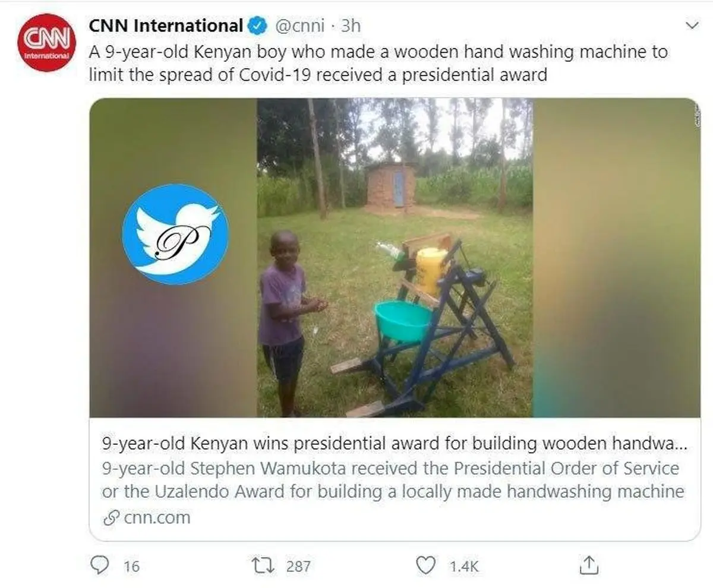Viewport: 713px width, 588px height.
Task: Click the 16 replies count
Action: pos(131,566)
